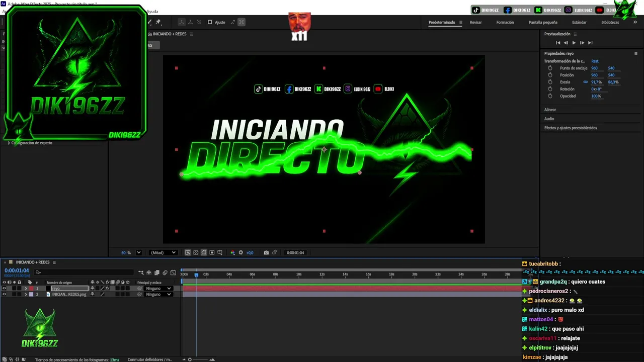Jump to first frame in Previsualización
The width and height of the screenshot is (644, 362).
pyautogui.click(x=557, y=43)
